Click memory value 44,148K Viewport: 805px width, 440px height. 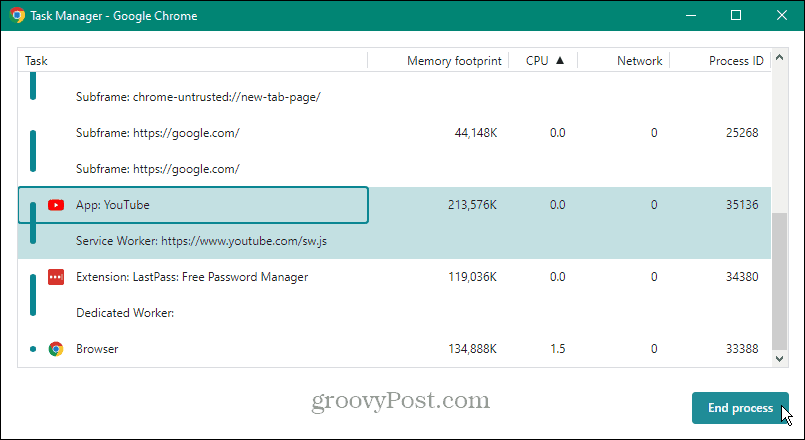tap(476, 133)
